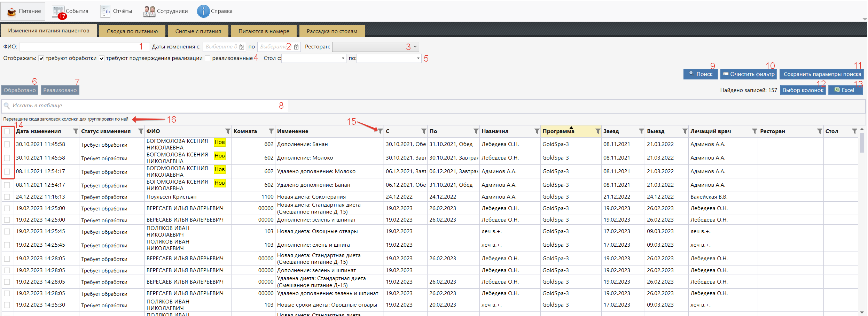
Task: Open the Сотрудники staff icon
Action: point(165,11)
